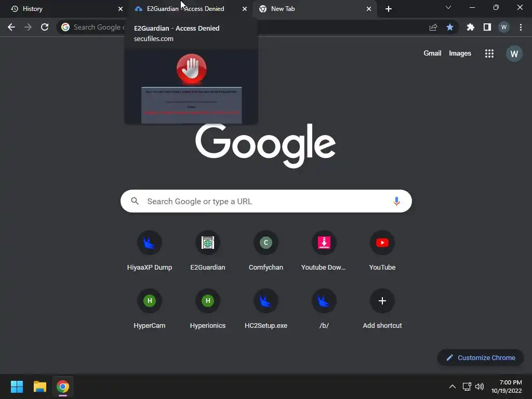
Task: Start voice search with microphone
Action: coord(396,201)
